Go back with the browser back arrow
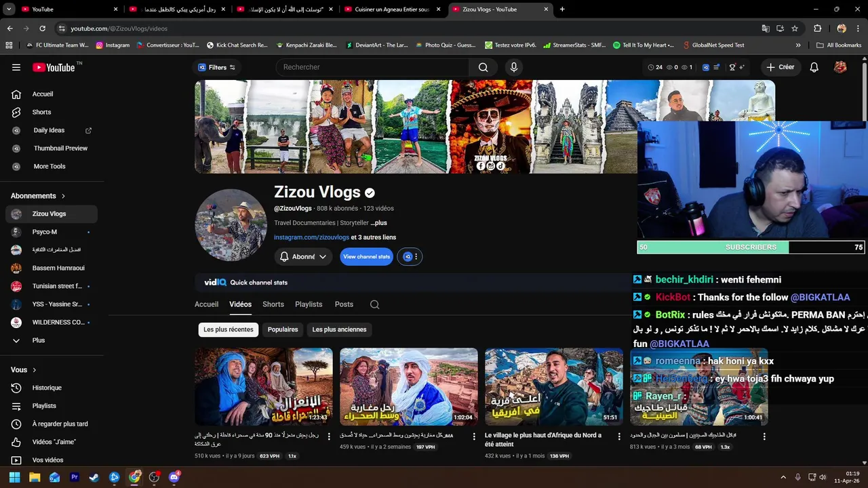The height and width of the screenshot is (488, 868). [9, 28]
